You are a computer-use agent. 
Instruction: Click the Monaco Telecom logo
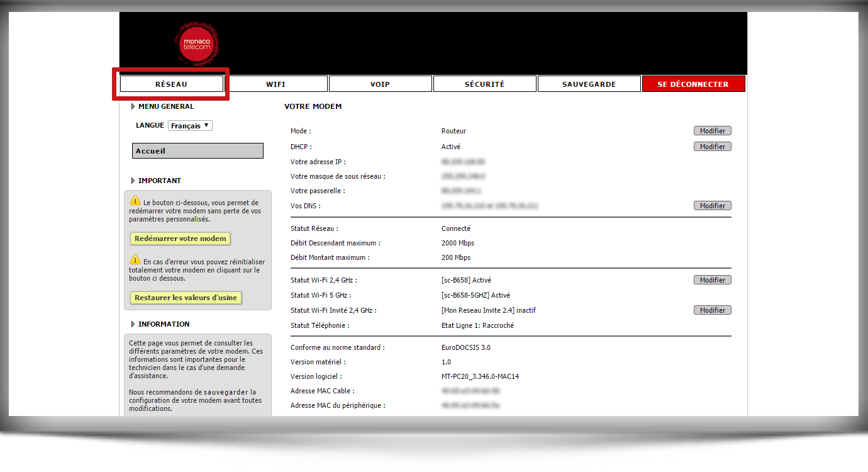[x=197, y=43]
